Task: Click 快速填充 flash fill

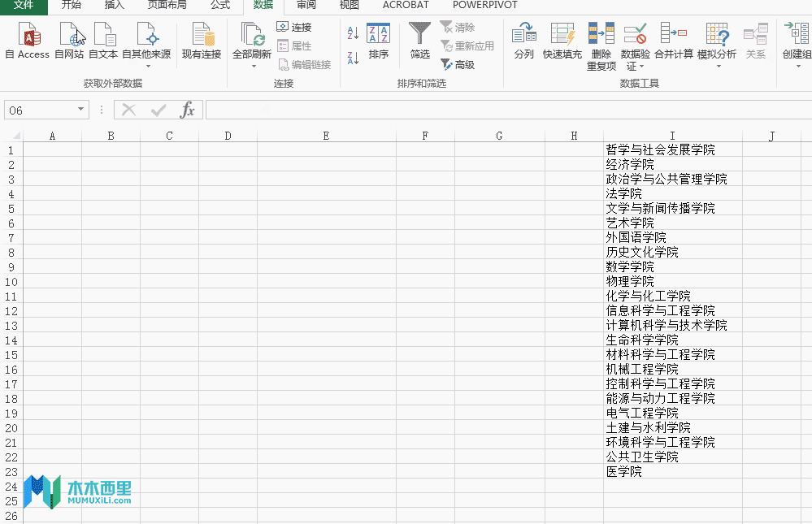Action: tap(562, 41)
